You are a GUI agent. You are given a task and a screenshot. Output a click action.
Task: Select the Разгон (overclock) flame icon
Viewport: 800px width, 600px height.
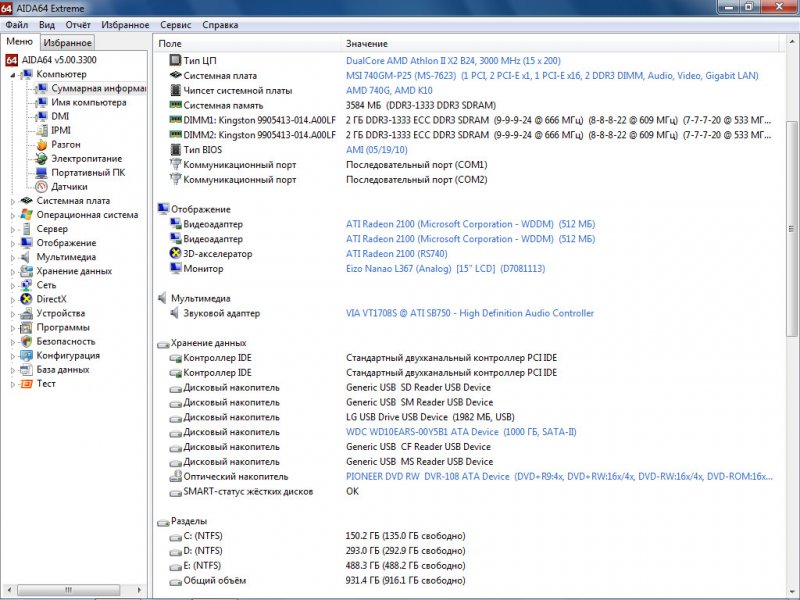click(x=41, y=144)
